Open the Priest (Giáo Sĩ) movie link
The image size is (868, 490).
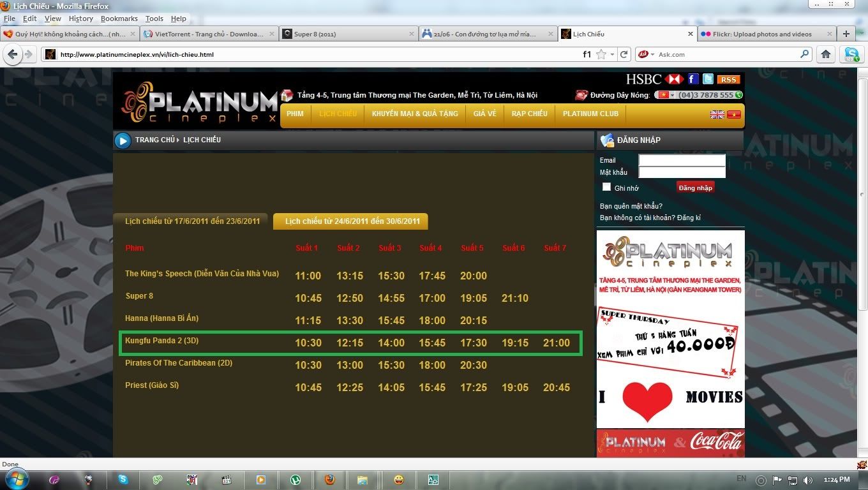pos(152,385)
